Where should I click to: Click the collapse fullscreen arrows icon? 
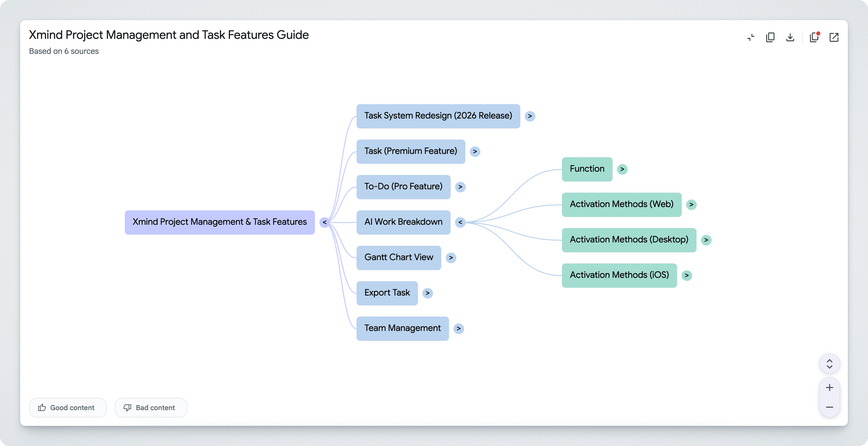750,37
